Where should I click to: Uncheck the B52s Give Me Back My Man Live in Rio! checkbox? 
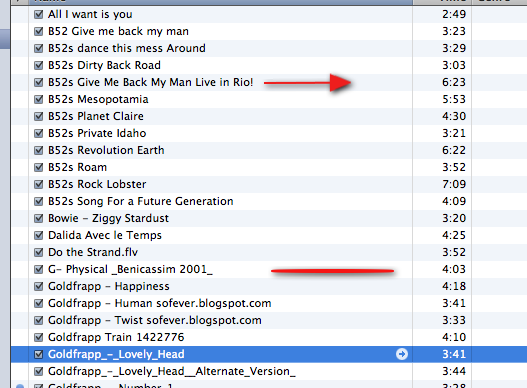[x=39, y=82]
